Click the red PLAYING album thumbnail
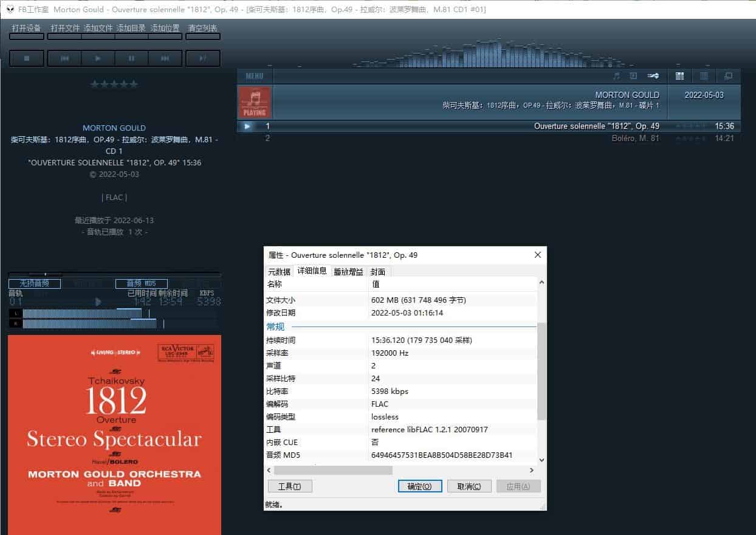The height and width of the screenshot is (535, 756). point(254,102)
